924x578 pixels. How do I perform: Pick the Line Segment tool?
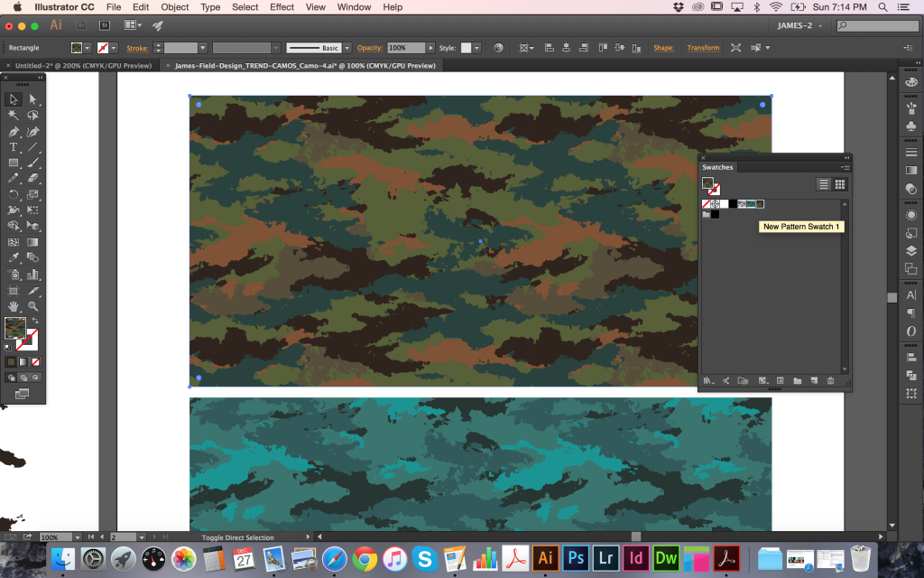32,147
